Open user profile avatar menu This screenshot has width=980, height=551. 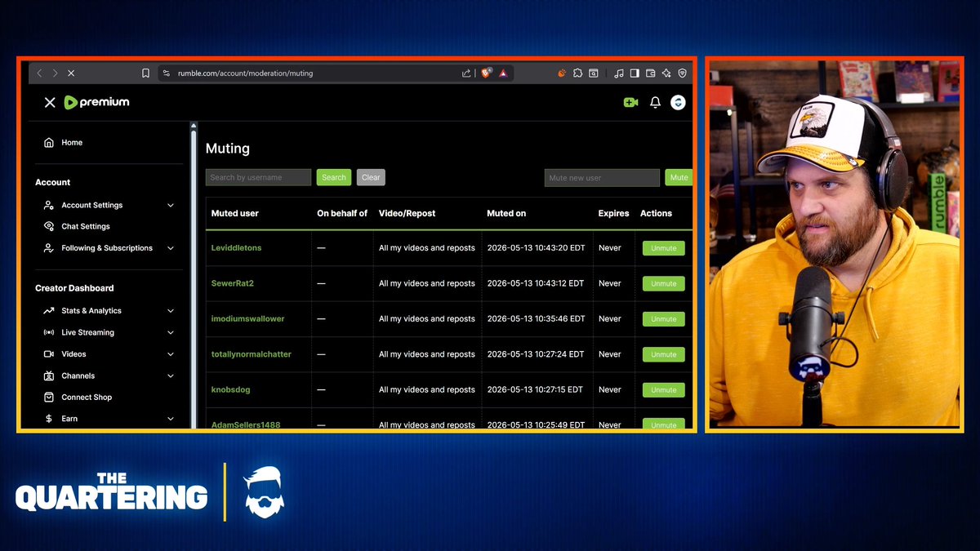(678, 102)
